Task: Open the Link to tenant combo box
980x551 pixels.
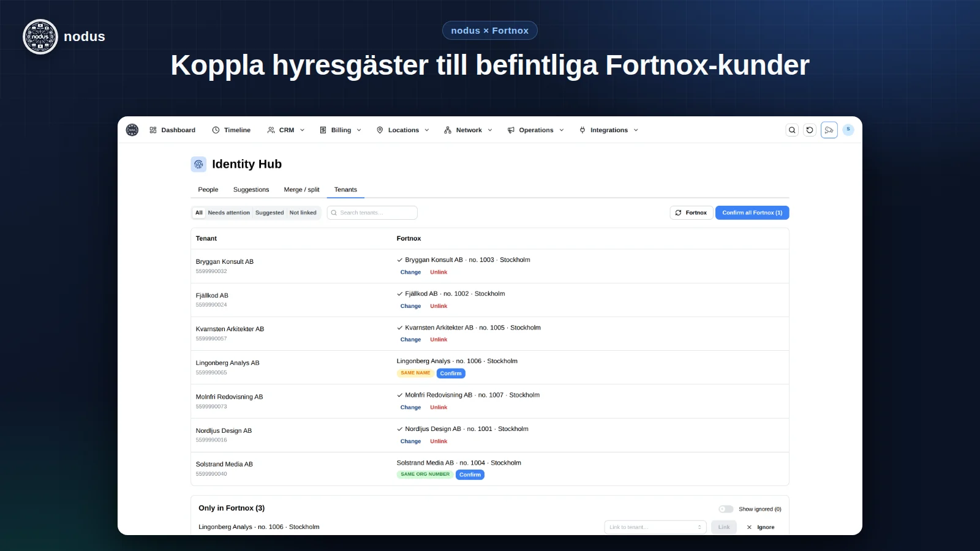Action: click(x=655, y=527)
